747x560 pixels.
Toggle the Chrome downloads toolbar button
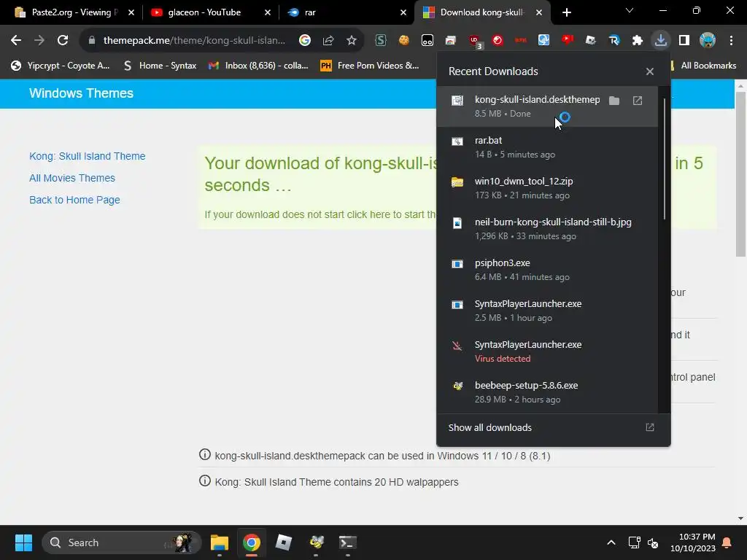tap(661, 41)
